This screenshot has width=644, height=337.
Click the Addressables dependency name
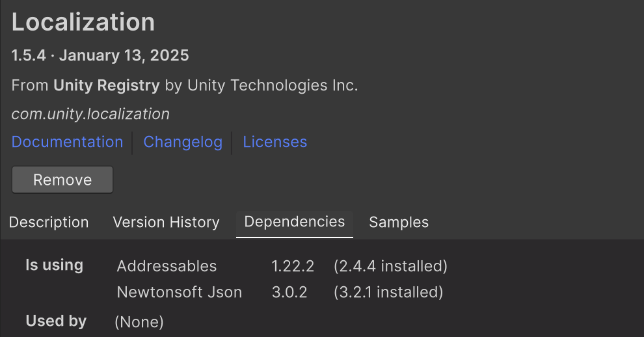point(167,266)
